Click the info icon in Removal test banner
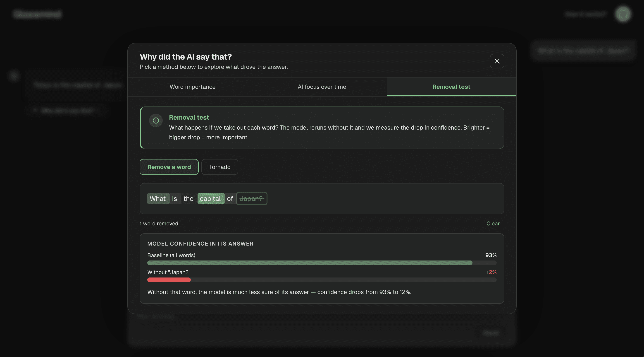 pos(156,121)
